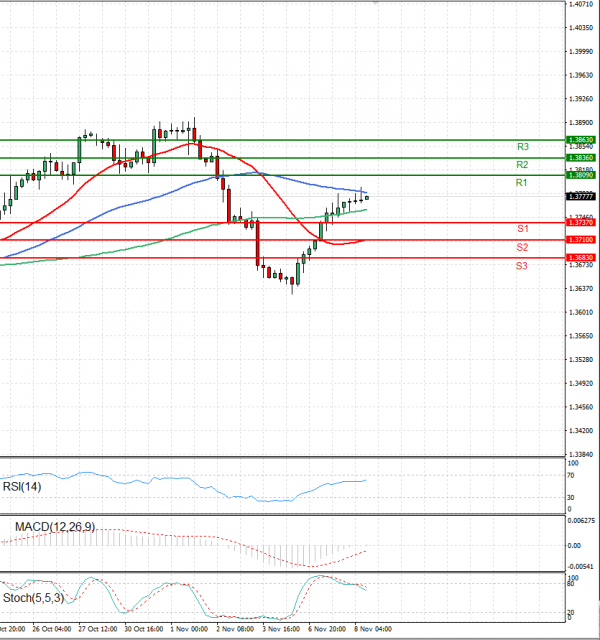This screenshot has width=600, height=640.
Task: Select the green 1.38630 price tag
Action: (581, 140)
